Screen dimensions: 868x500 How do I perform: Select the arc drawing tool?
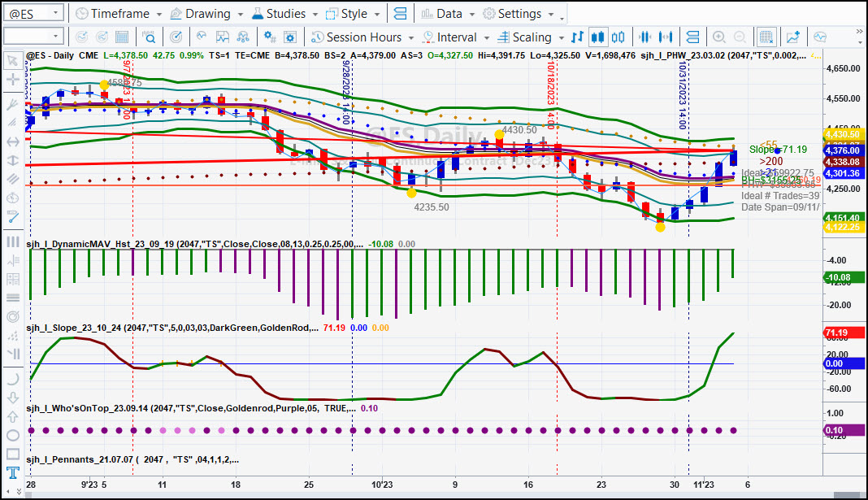click(x=12, y=380)
